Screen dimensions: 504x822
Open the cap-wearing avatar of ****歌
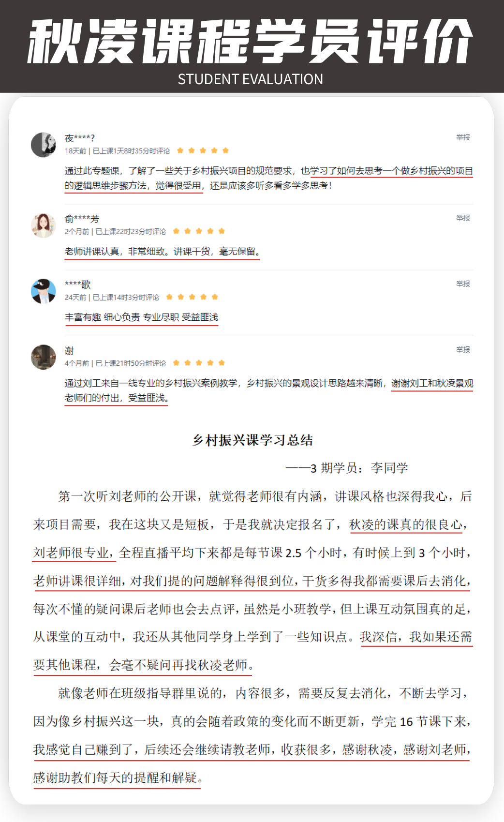[x=44, y=291]
